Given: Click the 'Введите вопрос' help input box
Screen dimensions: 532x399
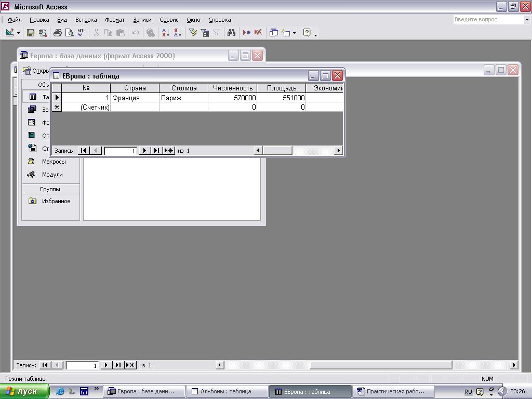Looking at the screenshot, I should 488,20.
